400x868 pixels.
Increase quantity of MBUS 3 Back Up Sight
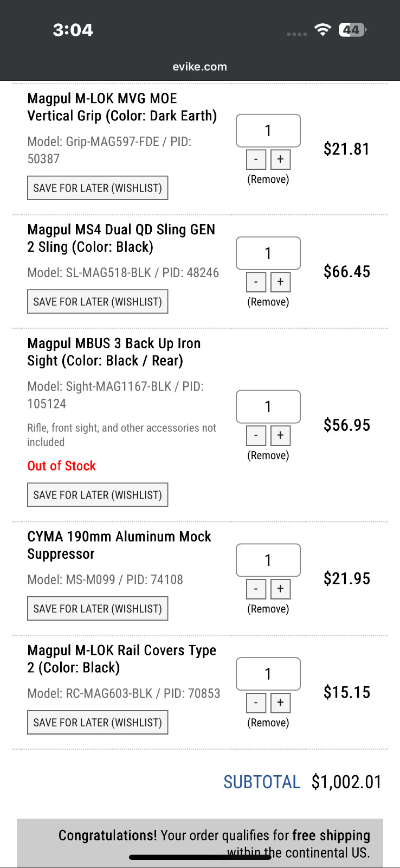(x=280, y=436)
